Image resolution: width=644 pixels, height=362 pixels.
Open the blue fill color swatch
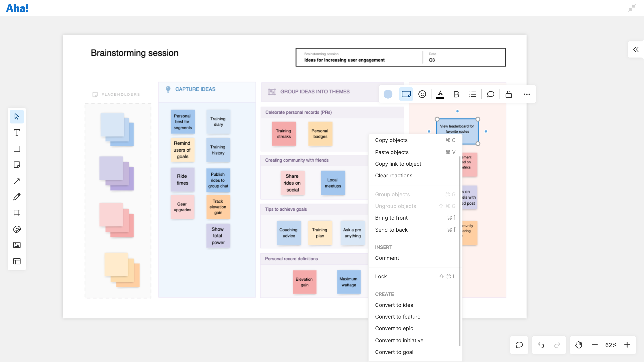click(388, 94)
